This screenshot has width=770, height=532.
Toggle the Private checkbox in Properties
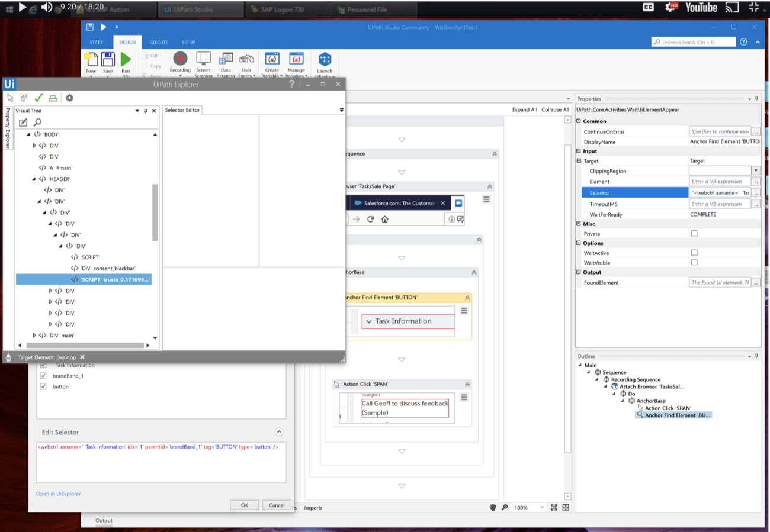click(694, 233)
